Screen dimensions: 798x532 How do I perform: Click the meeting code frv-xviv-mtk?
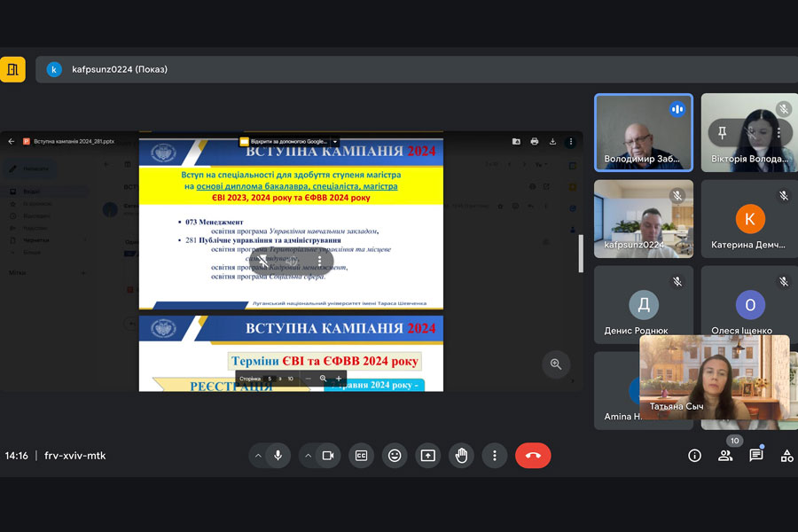(x=74, y=456)
